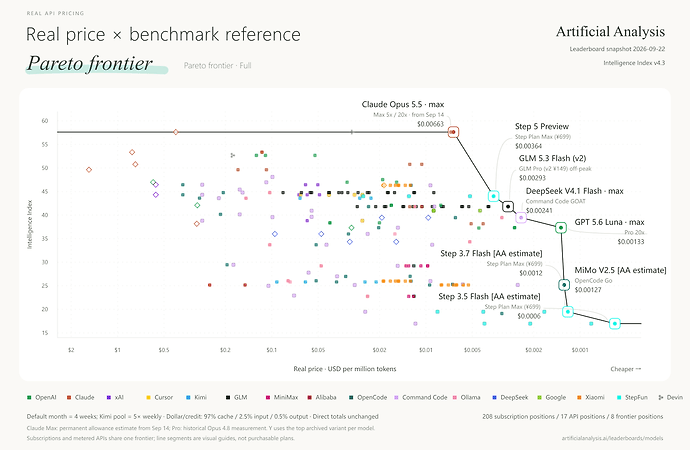Screen dimensions: 690x450
Task: Toggle the Claude legend entry
Action: click(81, 397)
